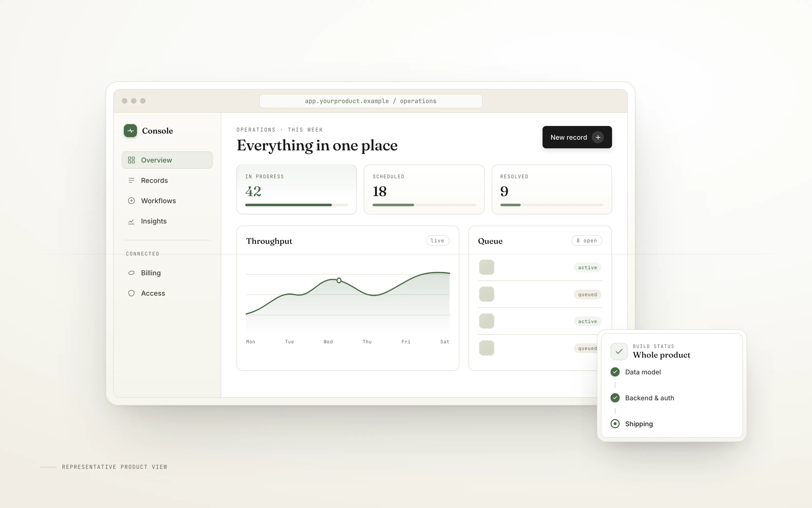Viewport: 812px width, 508px height.
Task: Click the Backend & auth step label
Action: 650,398
